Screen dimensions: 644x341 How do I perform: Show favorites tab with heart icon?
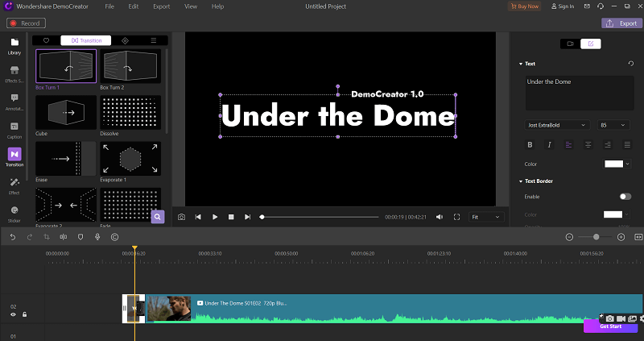[x=47, y=40]
